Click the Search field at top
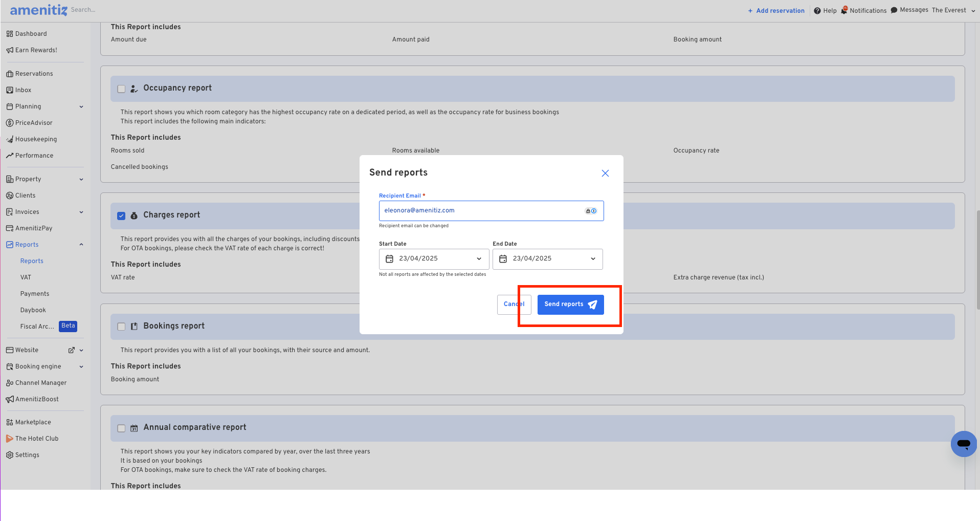Screen dimensions: 980x521 pos(83,10)
